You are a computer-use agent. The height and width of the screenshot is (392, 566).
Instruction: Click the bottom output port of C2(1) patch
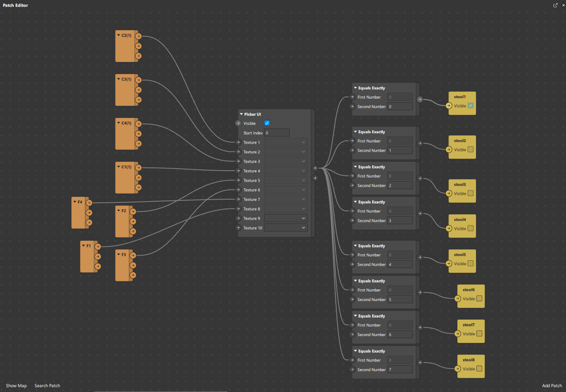(138, 56)
